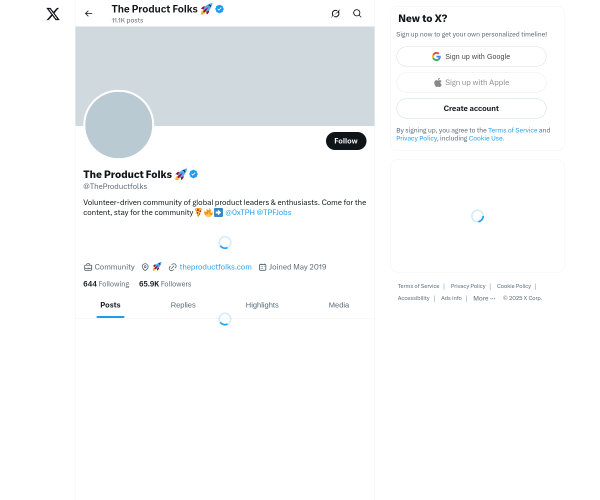Open the Grok profile summary icon
The image size is (600, 500).
336,14
